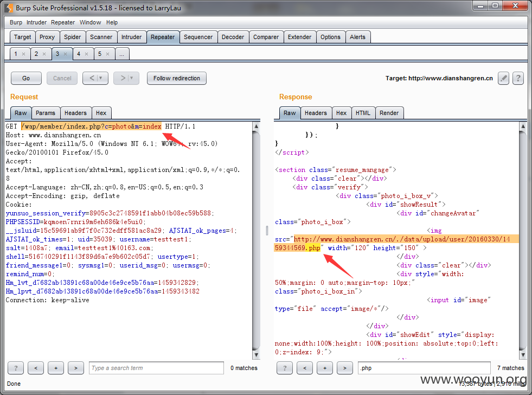Select the Repeater tool tab

163,37
